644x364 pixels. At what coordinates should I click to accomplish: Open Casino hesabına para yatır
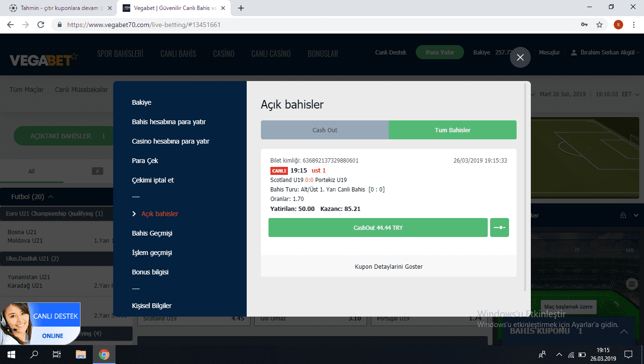170,141
